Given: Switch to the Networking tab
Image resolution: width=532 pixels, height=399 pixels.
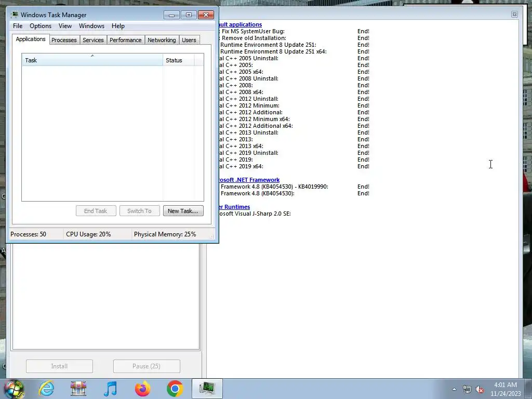Looking at the screenshot, I should click(162, 40).
